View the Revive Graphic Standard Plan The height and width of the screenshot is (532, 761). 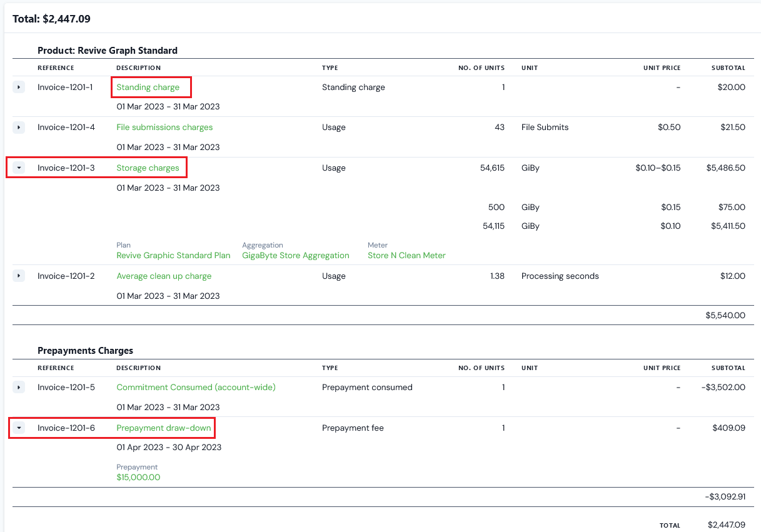pyautogui.click(x=173, y=255)
